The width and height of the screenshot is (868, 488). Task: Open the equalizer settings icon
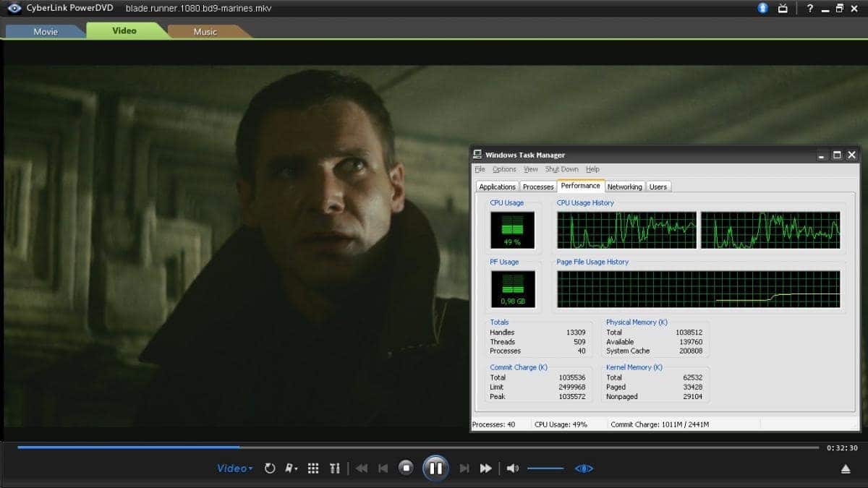click(334, 468)
